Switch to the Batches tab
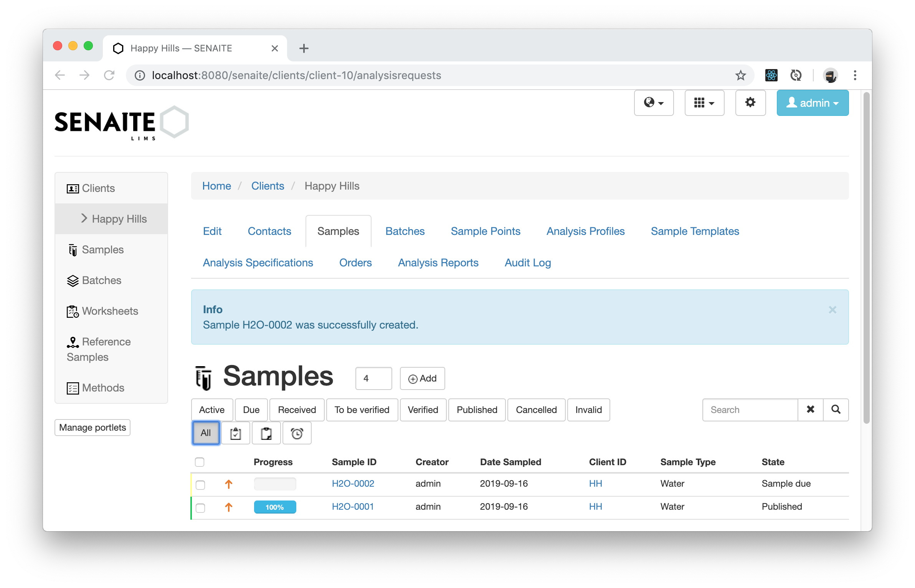 [x=405, y=231]
